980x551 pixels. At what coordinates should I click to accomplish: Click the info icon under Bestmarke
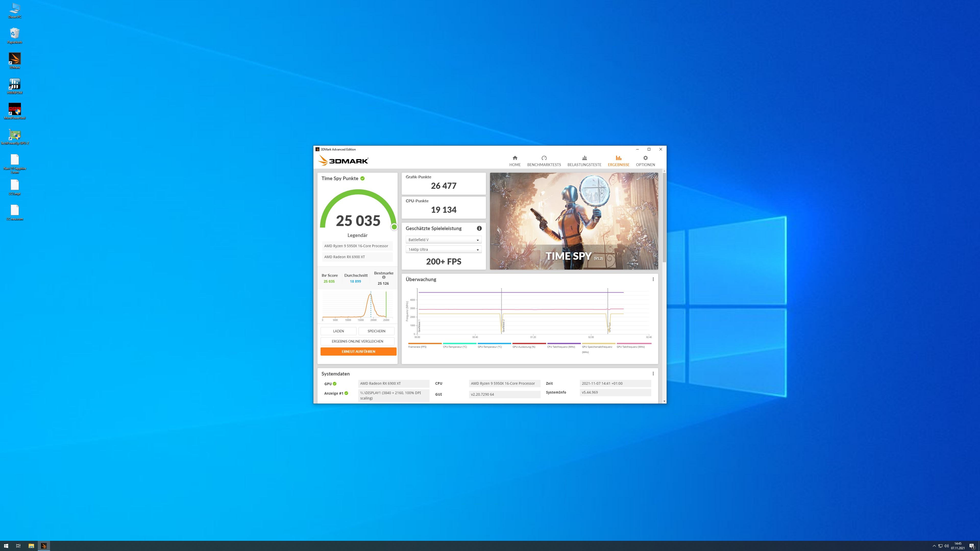point(384,278)
